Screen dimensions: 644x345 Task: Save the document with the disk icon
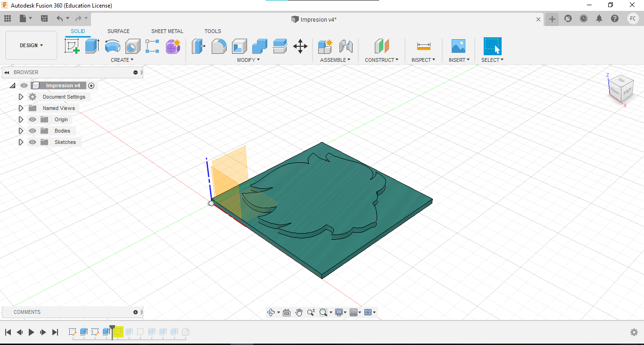click(x=44, y=18)
